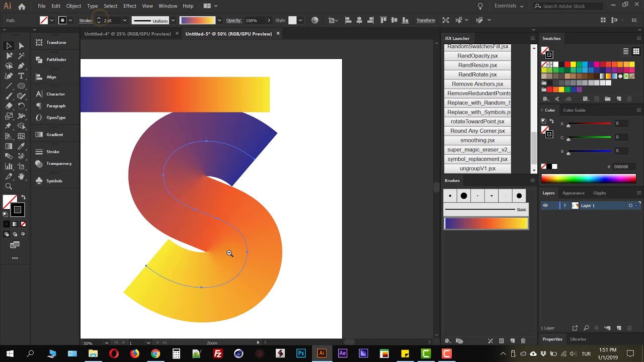644x362 pixels.
Task: Click the RGB color spectrum bar
Action: (588, 178)
